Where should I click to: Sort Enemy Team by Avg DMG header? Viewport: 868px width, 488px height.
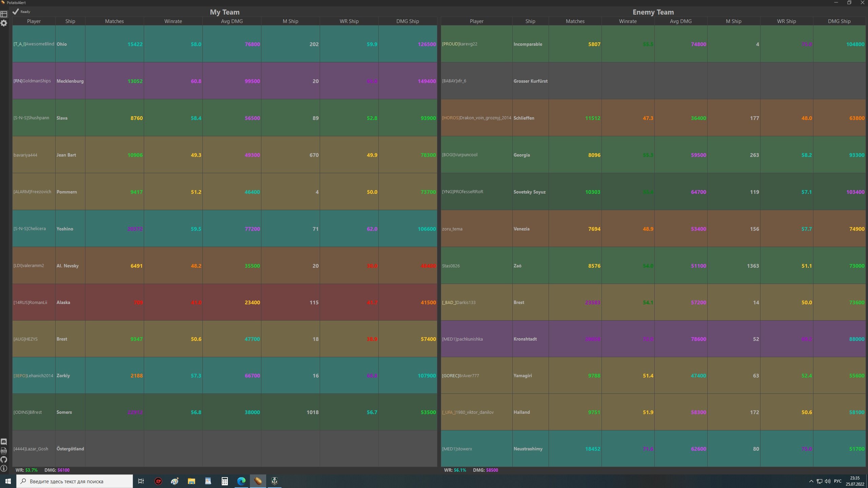tap(680, 21)
